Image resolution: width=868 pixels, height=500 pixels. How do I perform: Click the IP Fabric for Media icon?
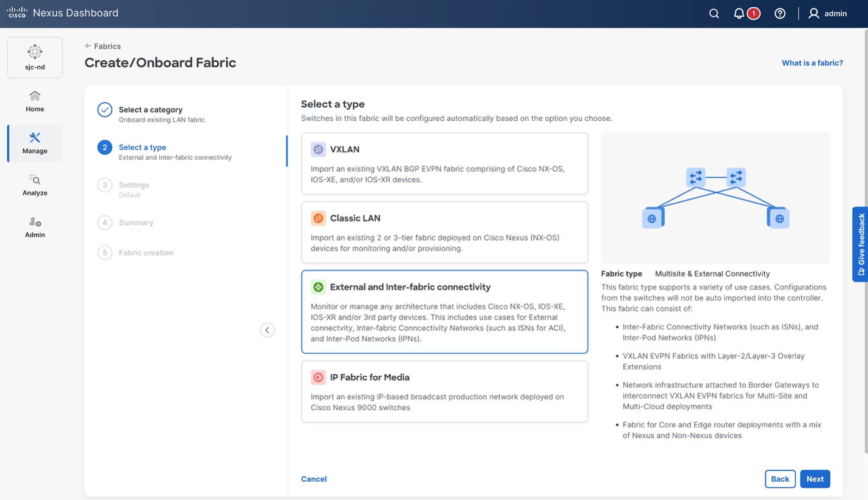pos(318,377)
